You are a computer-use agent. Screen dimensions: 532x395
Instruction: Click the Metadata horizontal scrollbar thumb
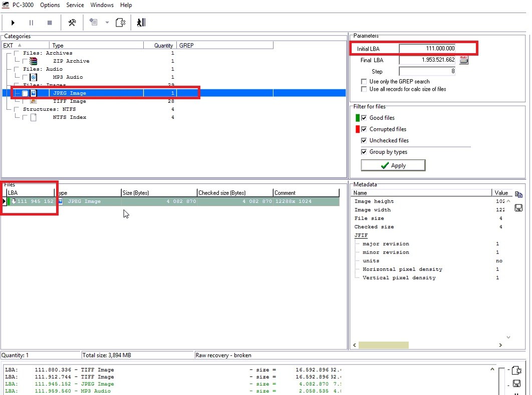pos(383,345)
